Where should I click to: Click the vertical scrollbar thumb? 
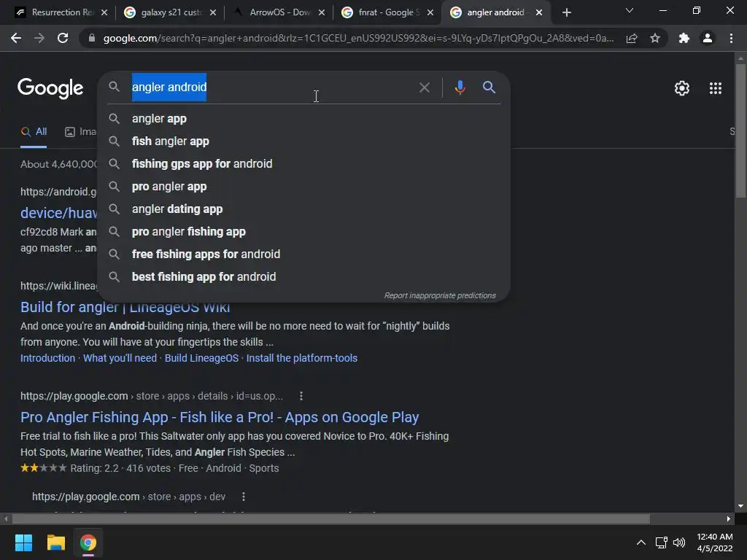(740, 131)
